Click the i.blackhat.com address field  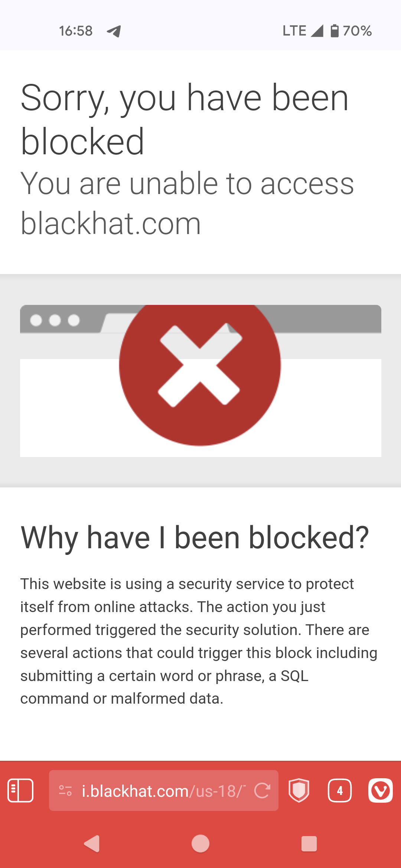[164, 790]
